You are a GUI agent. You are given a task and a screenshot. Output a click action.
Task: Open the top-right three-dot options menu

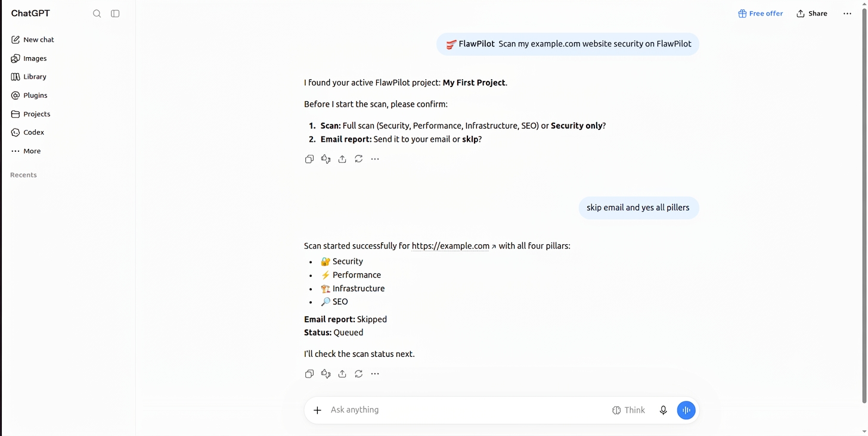[847, 14]
